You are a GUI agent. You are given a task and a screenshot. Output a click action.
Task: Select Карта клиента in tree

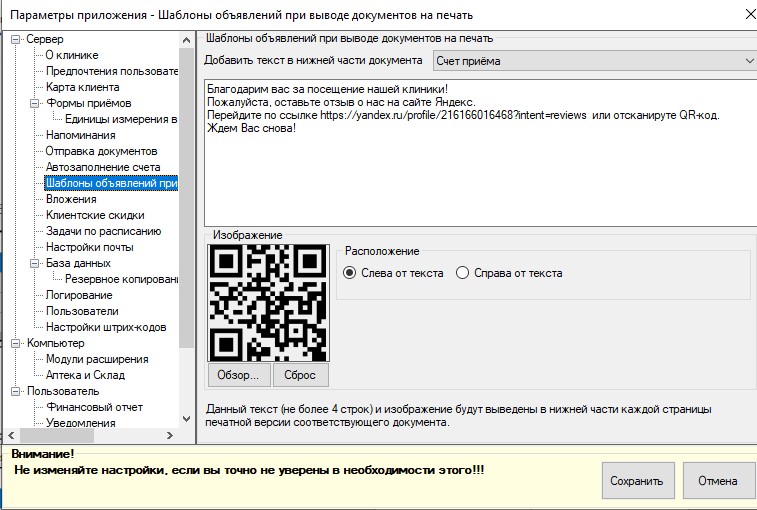click(83, 87)
